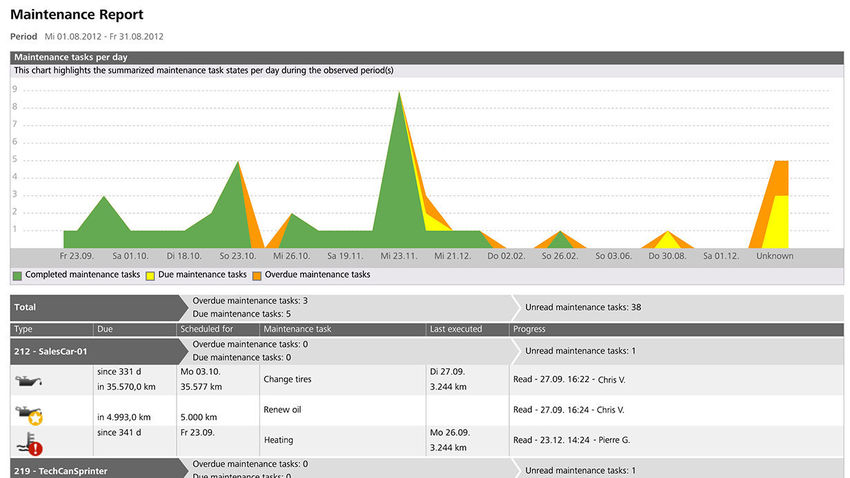850x478 pixels.
Task: Click the Do 30.08. axis label on chart
Action: click(667, 256)
